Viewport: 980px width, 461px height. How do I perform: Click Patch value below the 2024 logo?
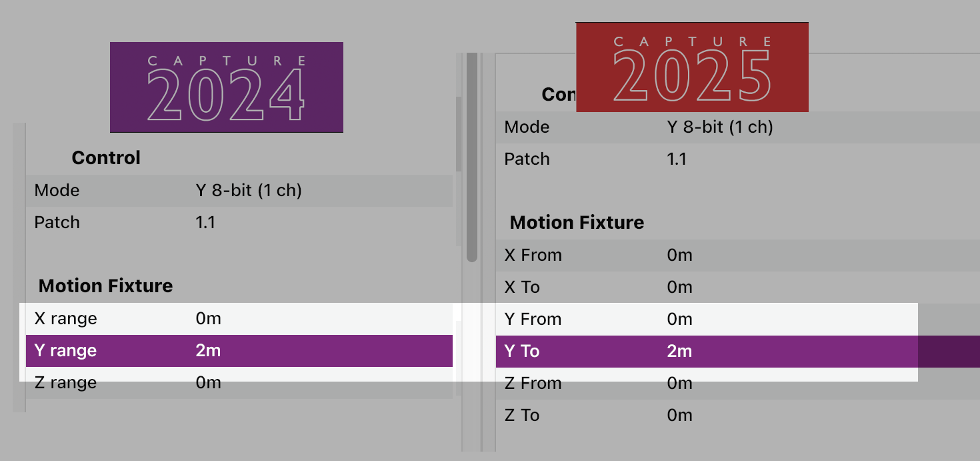pyautogui.click(x=205, y=223)
